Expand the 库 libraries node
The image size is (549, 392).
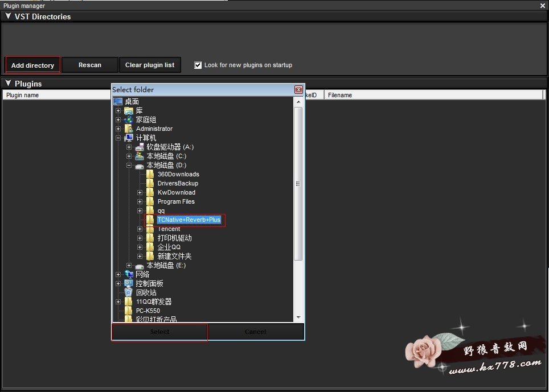tap(118, 110)
